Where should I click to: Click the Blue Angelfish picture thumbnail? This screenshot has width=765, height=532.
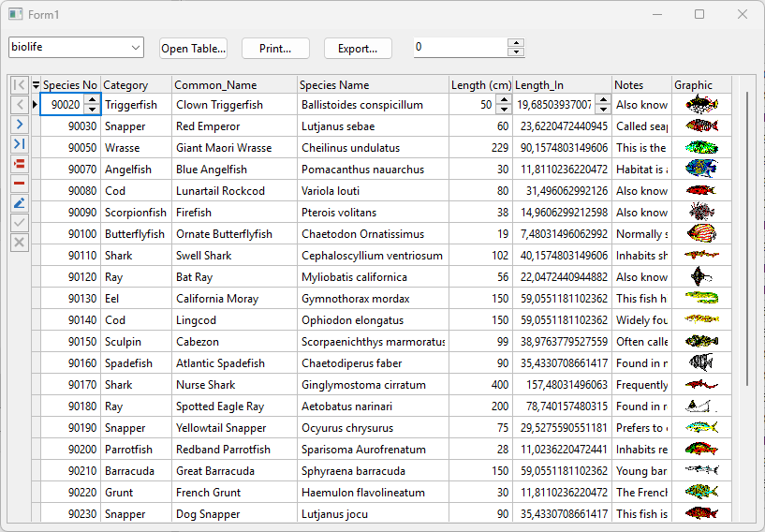tap(701, 170)
